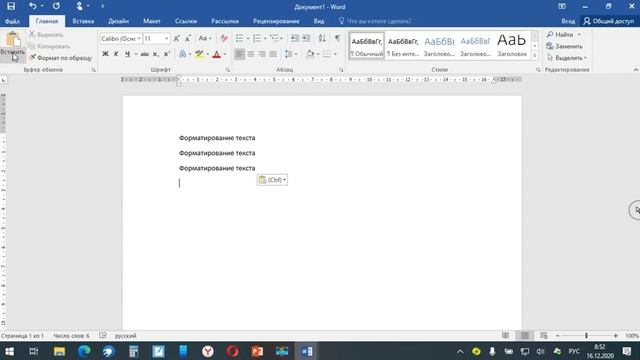The width and height of the screenshot is (640, 360).
Task: Toggle underline formatting (Ч)
Action: tap(127, 54)
